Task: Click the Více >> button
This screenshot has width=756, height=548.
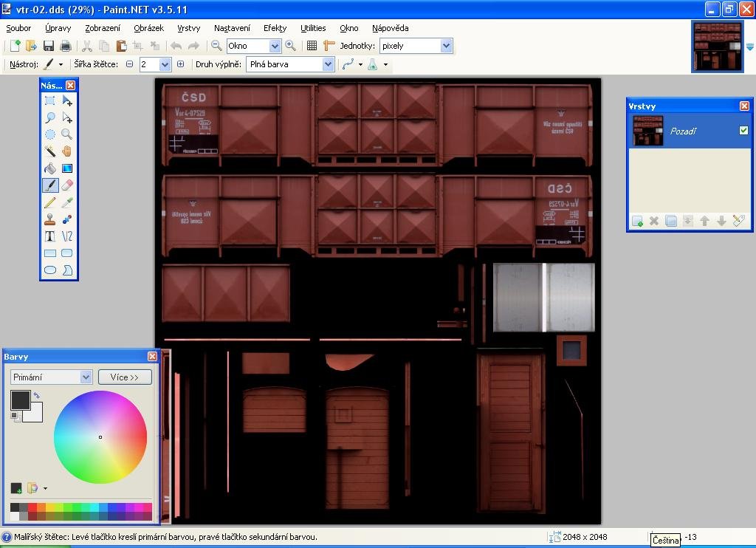Action: click(x=125, y=377)
